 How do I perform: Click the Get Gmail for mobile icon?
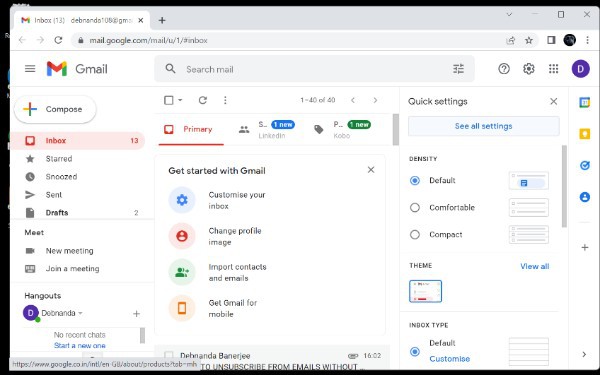182,308
